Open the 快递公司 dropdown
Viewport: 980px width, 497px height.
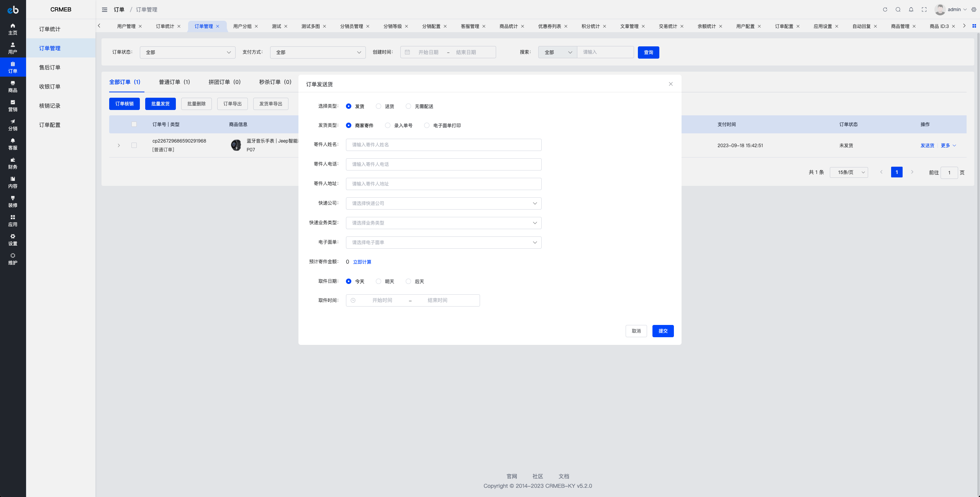444,203
